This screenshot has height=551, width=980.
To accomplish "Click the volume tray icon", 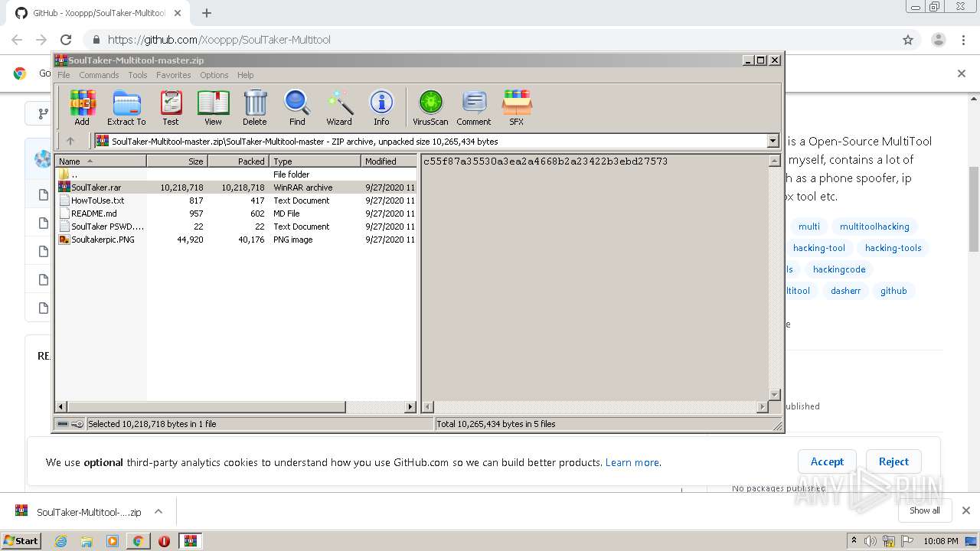I will [x=871, y=541].
